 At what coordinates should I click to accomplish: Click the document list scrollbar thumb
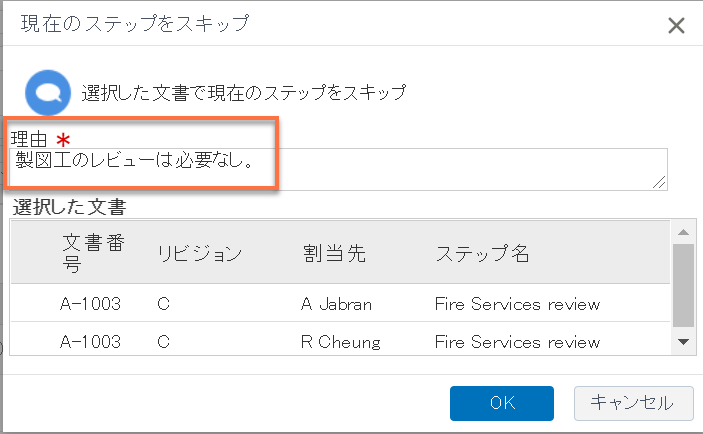click(683, 286)
